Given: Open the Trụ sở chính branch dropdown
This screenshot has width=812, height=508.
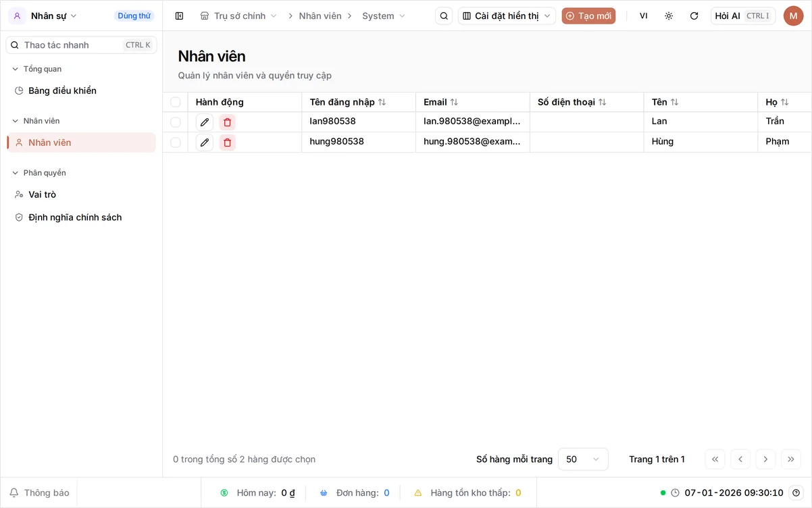Looking at the screenshot, I should (x=238, y=16).
